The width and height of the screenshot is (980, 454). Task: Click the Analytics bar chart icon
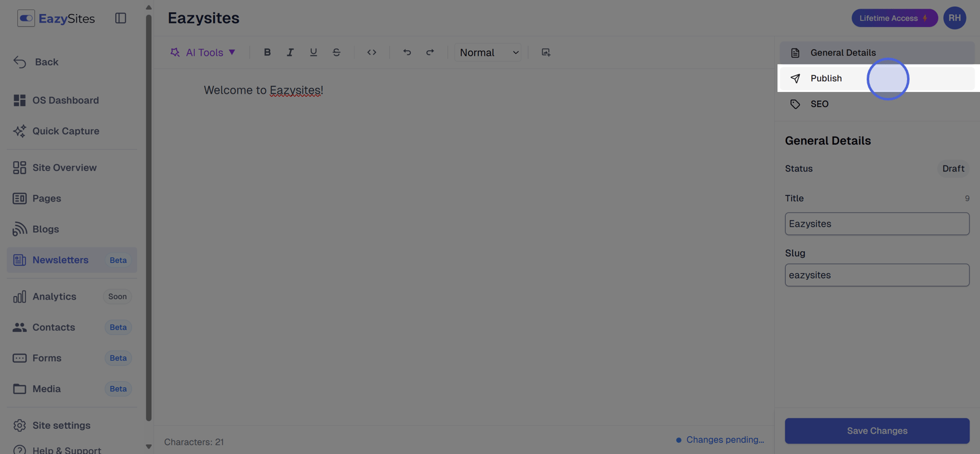[20, 297]
